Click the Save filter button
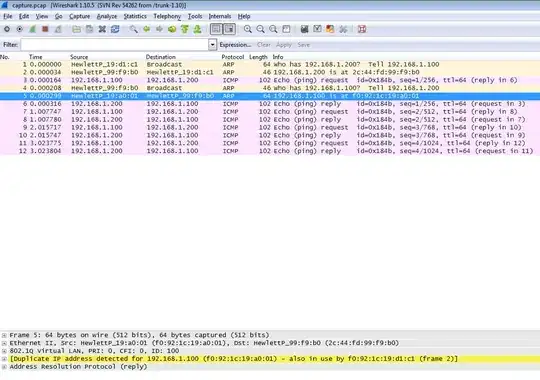Viewport: 540px width, 380px height. pos(303,45)
